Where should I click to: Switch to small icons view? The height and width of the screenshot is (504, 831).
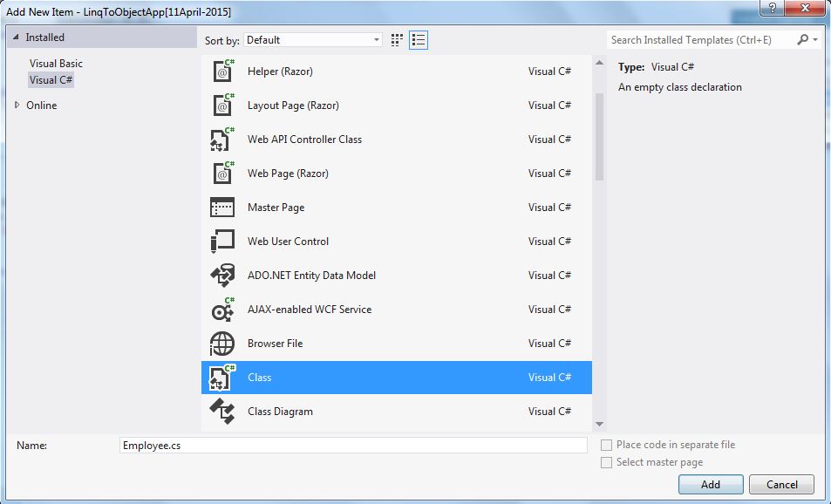click(398, 40)
